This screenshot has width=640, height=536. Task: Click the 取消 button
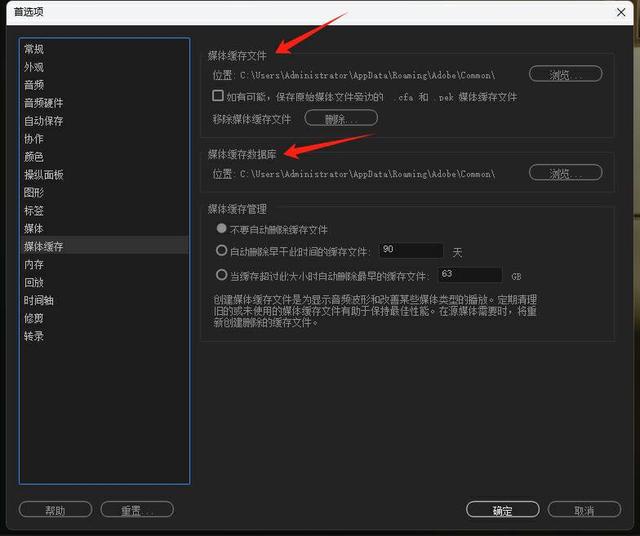coord(584,510)
